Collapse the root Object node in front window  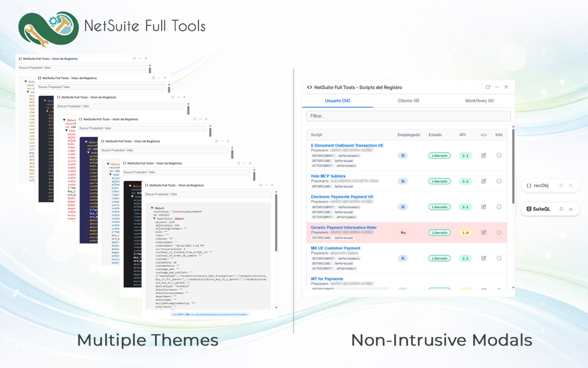[152, 208]
